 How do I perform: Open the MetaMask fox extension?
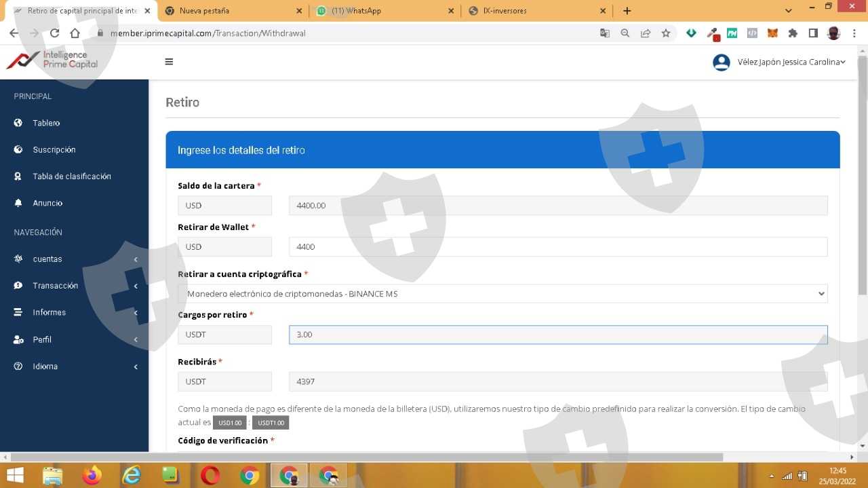(x=772, y=33)
